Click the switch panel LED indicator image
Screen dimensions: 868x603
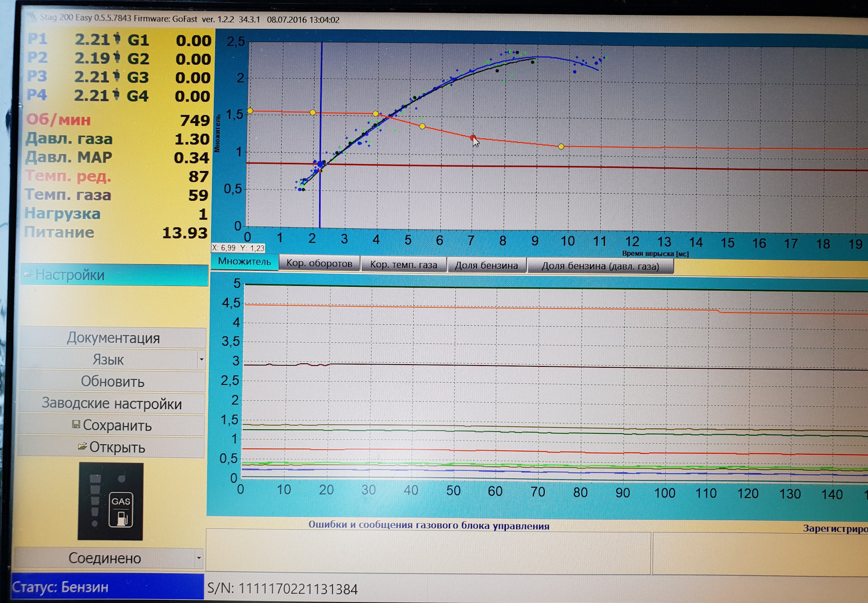coord(110,501)
